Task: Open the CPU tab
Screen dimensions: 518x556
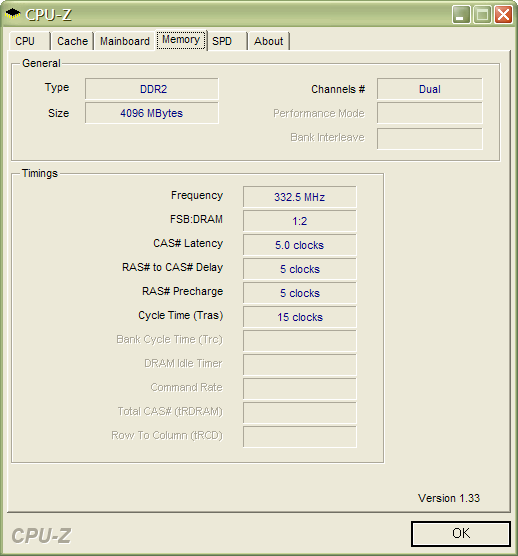Action: pyautogui.click(x=29, y=41)
